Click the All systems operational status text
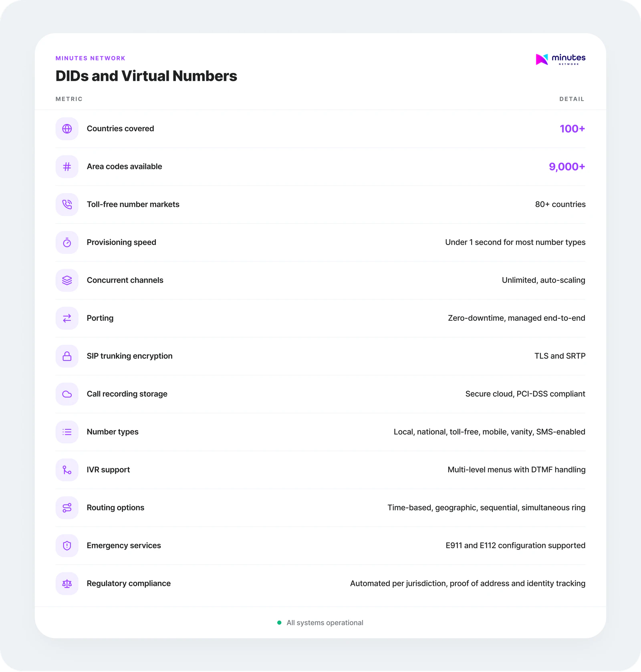Image resolution: width=641 pixels, height=672 pixels. (x=325, y=623)
